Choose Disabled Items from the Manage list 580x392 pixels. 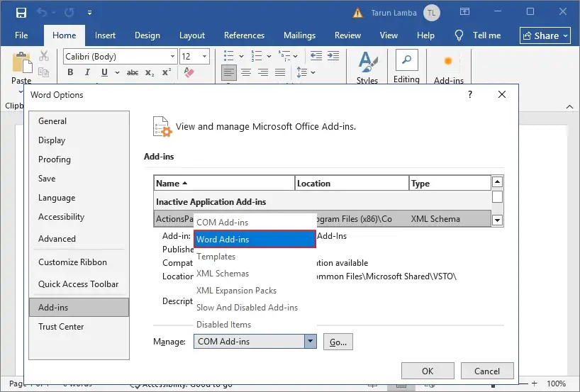click(x=255, y=325)
